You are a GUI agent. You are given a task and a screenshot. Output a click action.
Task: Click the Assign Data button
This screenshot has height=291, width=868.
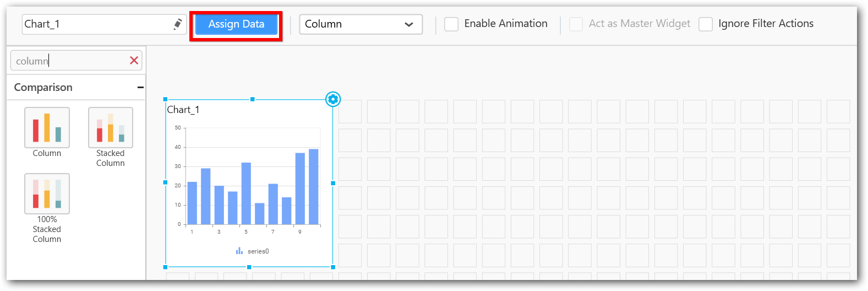[236, 24]
